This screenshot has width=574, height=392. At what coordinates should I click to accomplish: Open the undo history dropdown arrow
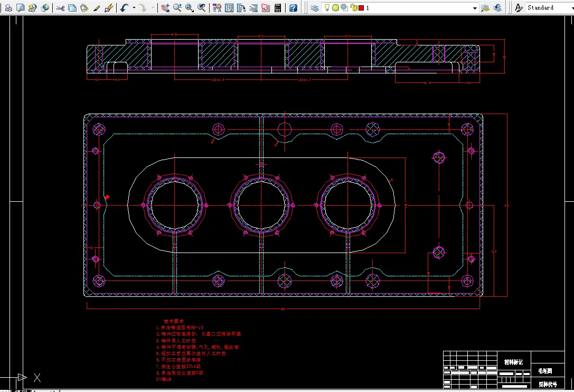click(134, 8)
